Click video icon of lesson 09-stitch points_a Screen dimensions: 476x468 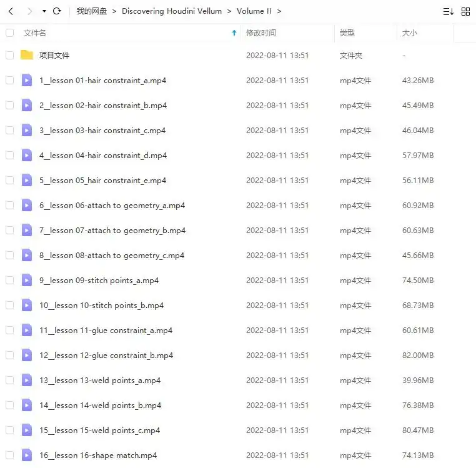point(27,281)
